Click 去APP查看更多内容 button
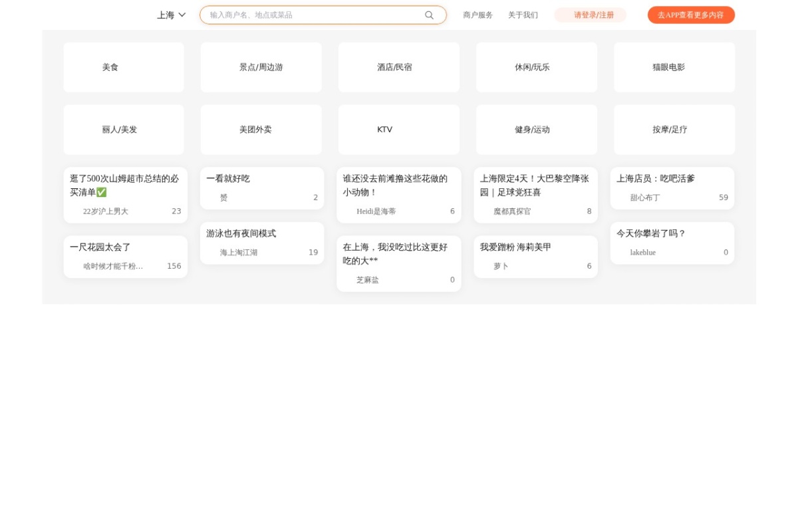Viewport: 798px width, 532px height. 691,15
